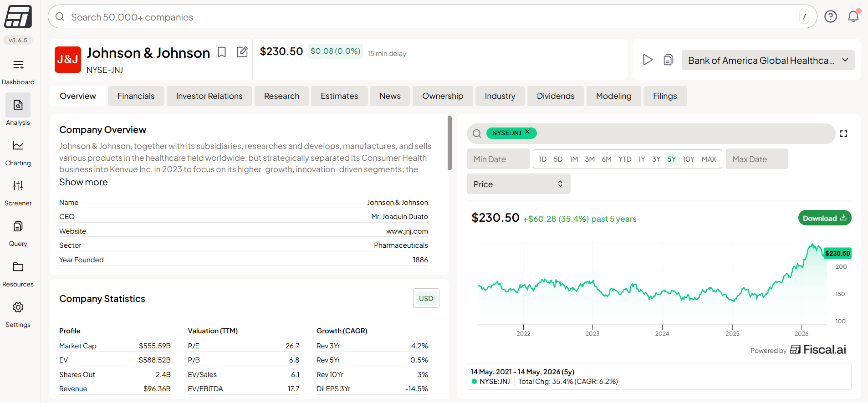
Task: Open the Ownership tab
Action: [x=443, y=96]
